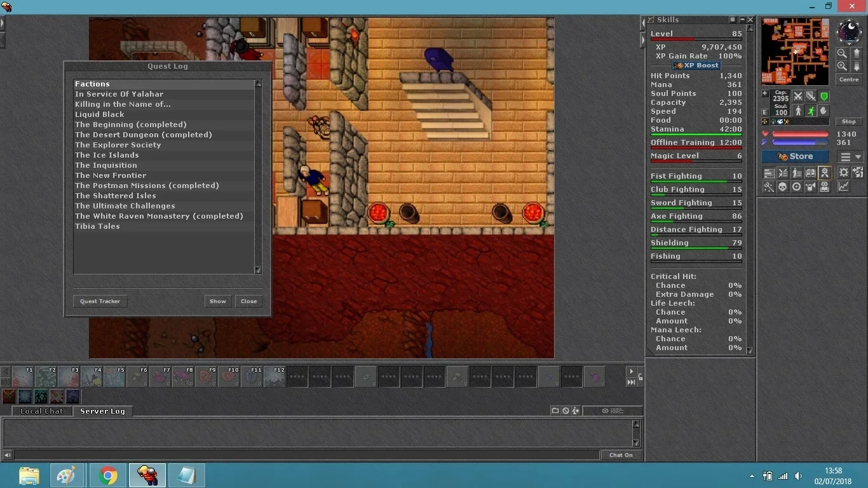Open the compass rose on minimap

pos(849,30)
